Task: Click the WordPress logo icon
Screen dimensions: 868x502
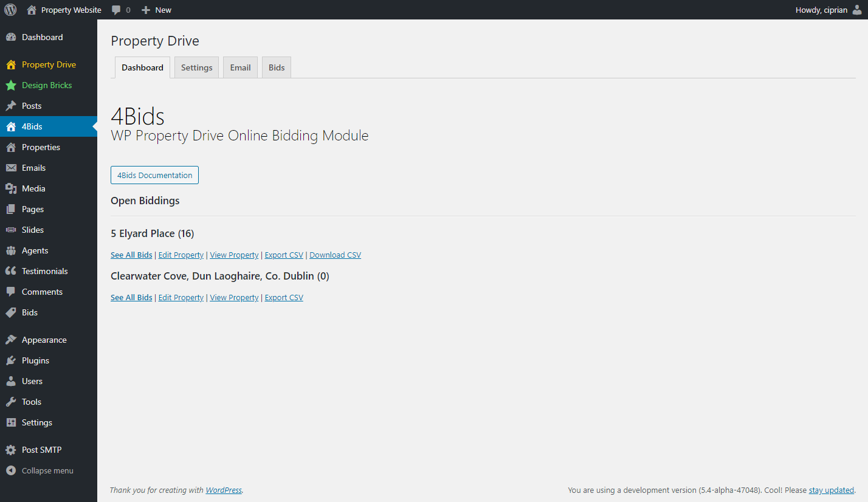Action: tap(10, 10)
